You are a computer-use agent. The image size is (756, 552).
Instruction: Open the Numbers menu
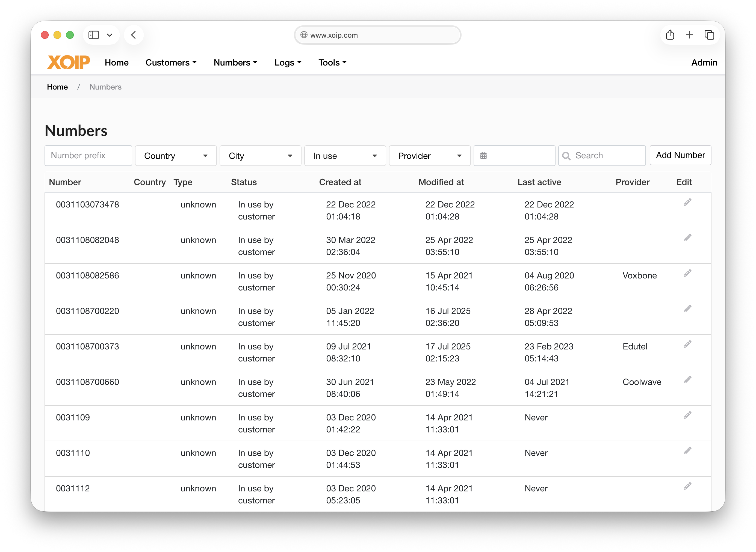tap(235, 63)
